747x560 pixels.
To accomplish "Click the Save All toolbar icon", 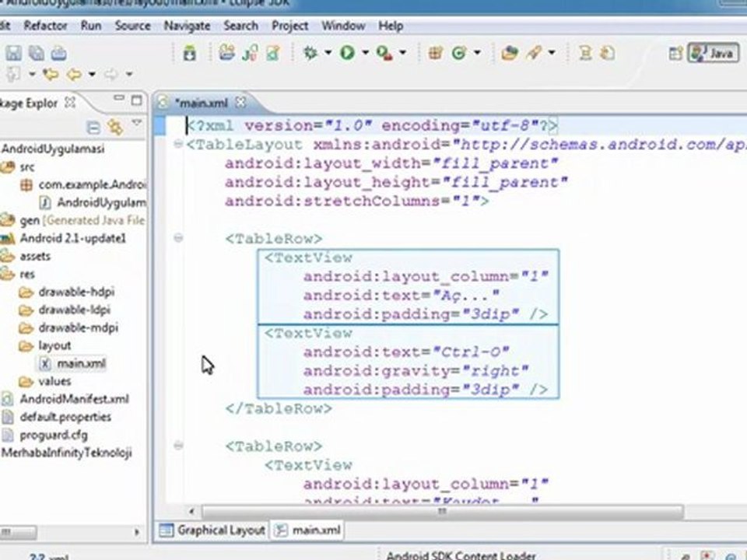I will (x=37, y=53).
